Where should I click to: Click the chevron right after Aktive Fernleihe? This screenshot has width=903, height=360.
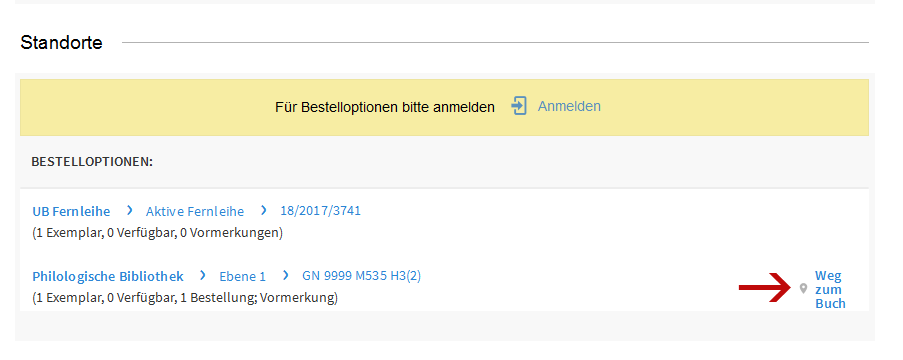coord(264,211)
